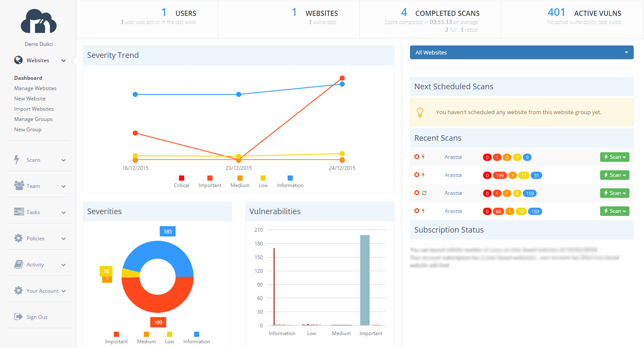644x348 pixels.
Task: Click the red Information bar in Vulnerabilities chart
Action: pyautogui.click(x=274, y=287)
